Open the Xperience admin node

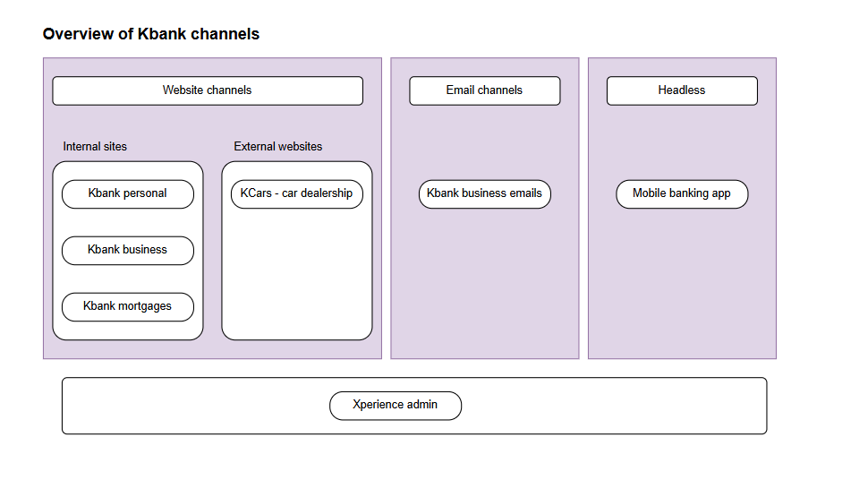[x=395, y=405]
